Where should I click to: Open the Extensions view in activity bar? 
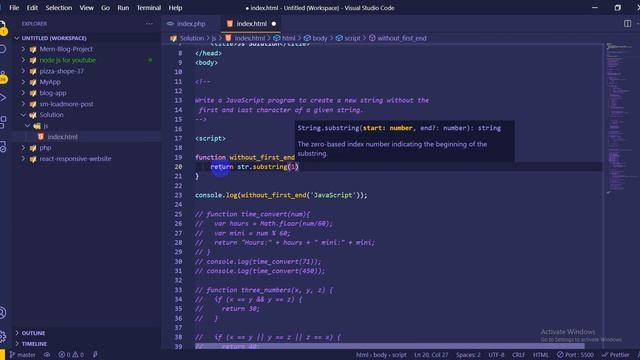click(2, 122)
